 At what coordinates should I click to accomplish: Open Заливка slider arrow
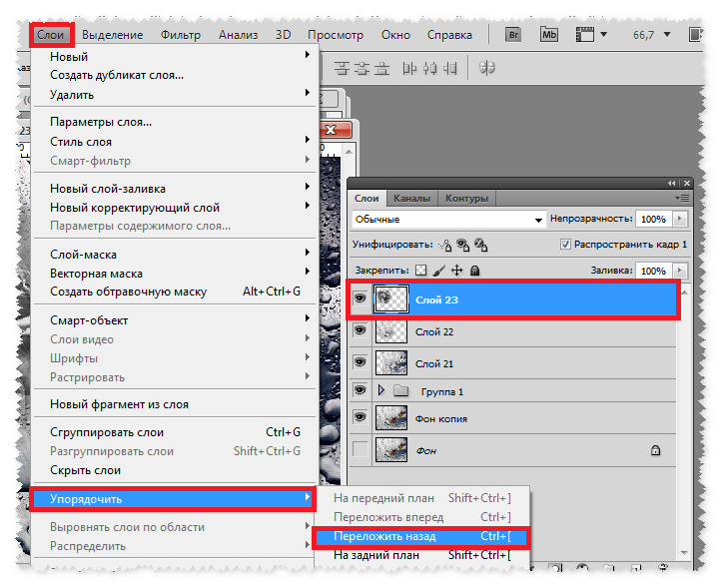pos(680,271)
